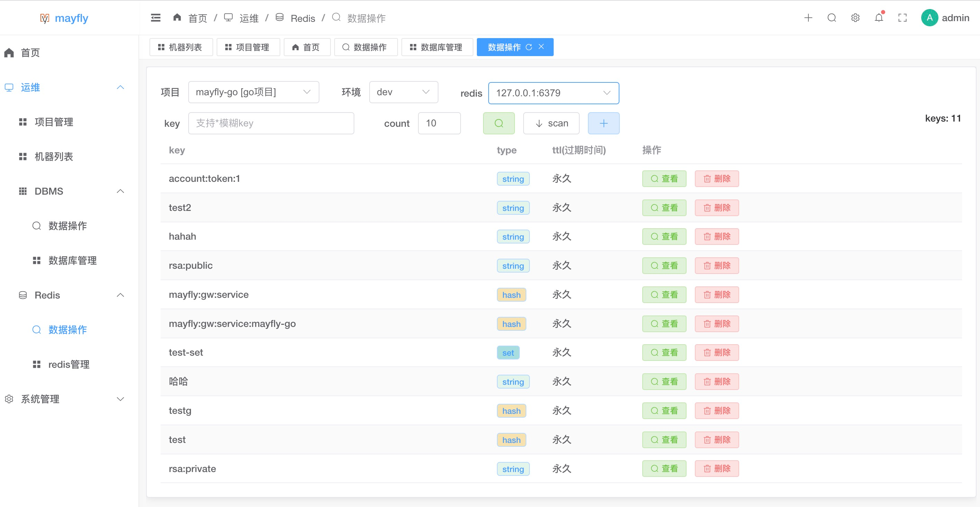Open the 环境 dropdown showing dev
Screen dimensions: 980x507
pos(403,92)
